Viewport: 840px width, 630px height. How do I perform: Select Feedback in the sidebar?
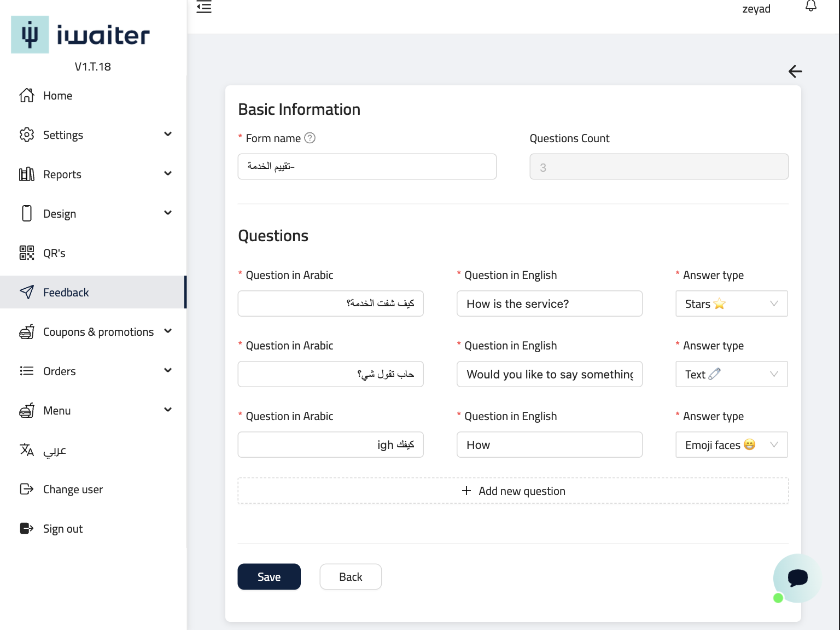click(x=66, y=293)
